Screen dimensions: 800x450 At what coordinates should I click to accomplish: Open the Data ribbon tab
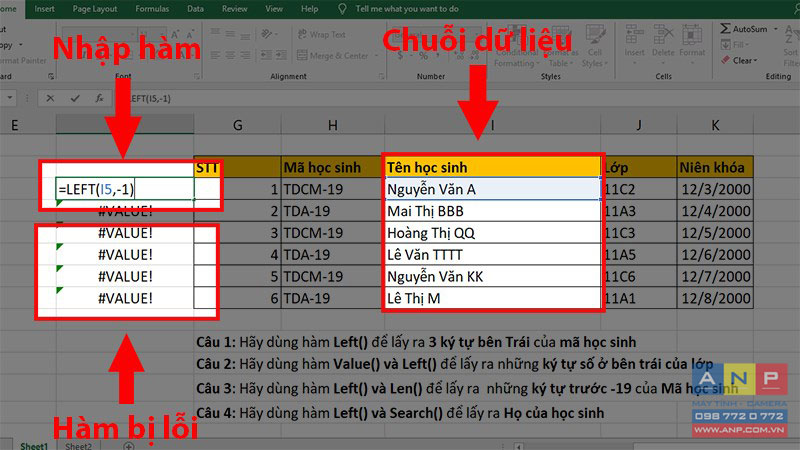pyautogui.click(x=195, y=9)
